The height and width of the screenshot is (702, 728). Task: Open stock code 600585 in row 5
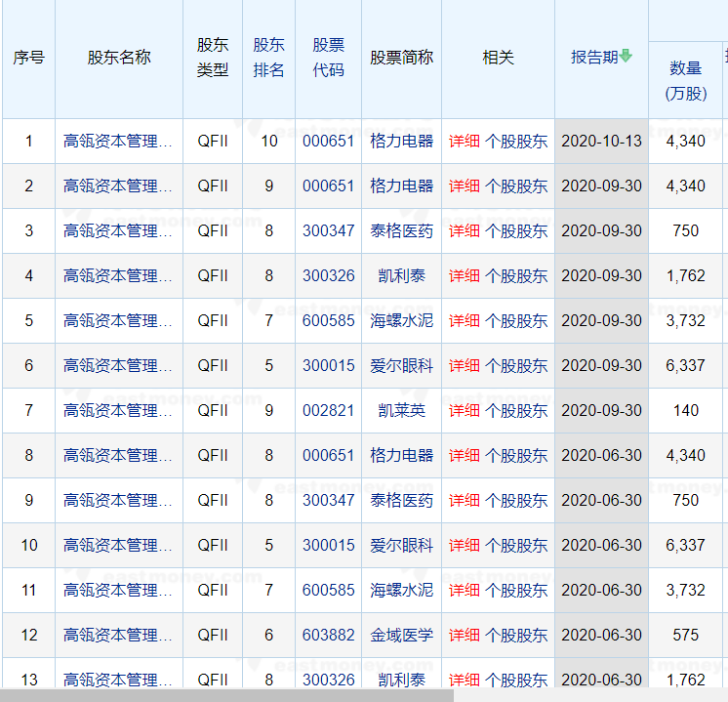[328, 320]
